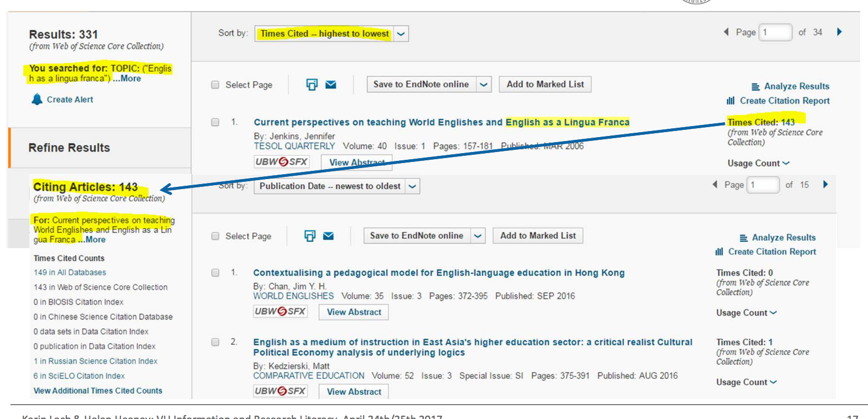Open the Publication Date sort dropdown
This screenshot has height=419, width=868.
click(412, 186)
